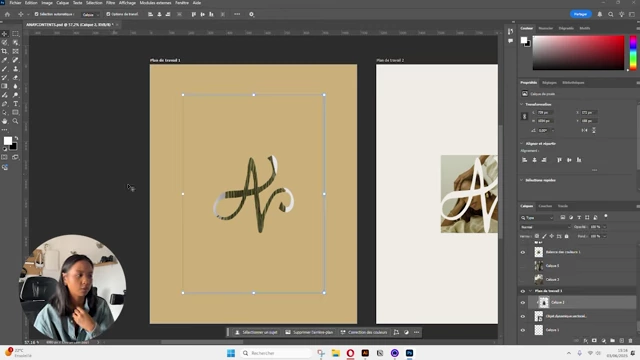The image size is (640, 360).
Task: Select the Clone Stamp tool
Action: pos(16,69)
